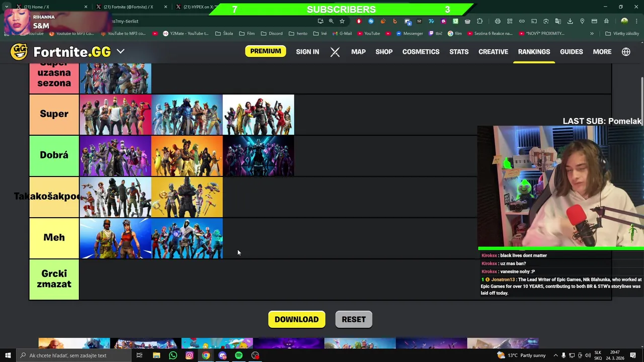Screen dimensions: 644x362
Task: Click the Grcki zmazat tier label
Action: (x=54, y=279)
